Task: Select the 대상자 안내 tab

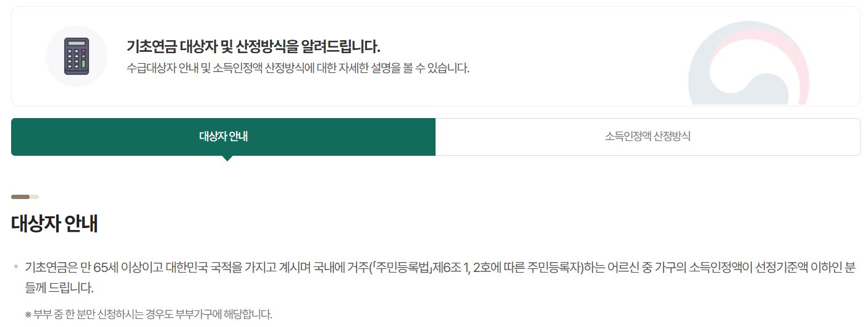Action: point(223,137)
